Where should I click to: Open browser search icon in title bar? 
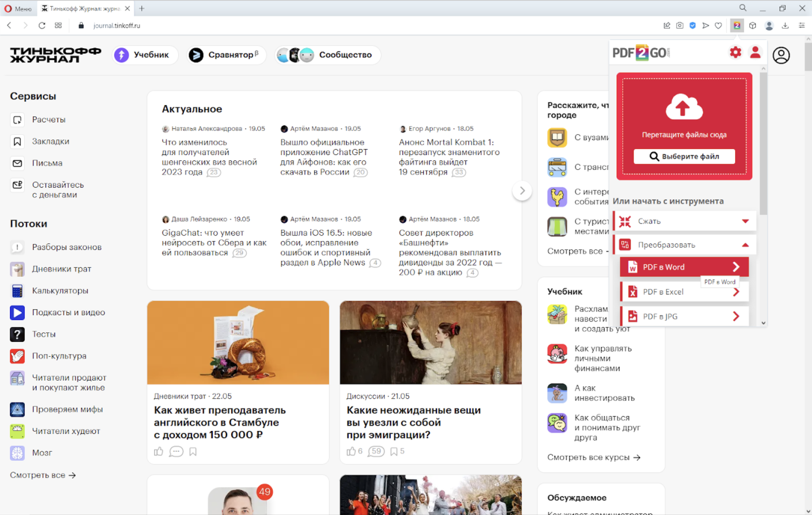click(x=743, y=8)
